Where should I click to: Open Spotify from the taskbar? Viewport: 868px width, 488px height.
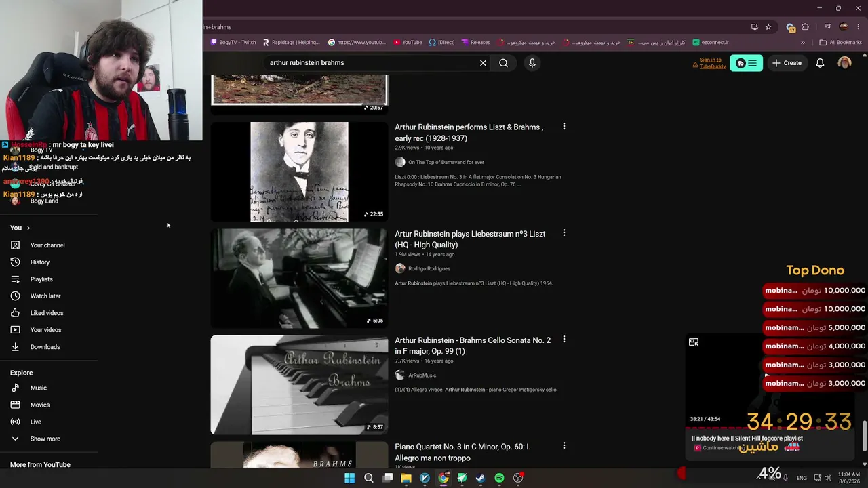[x=499, y=478]
